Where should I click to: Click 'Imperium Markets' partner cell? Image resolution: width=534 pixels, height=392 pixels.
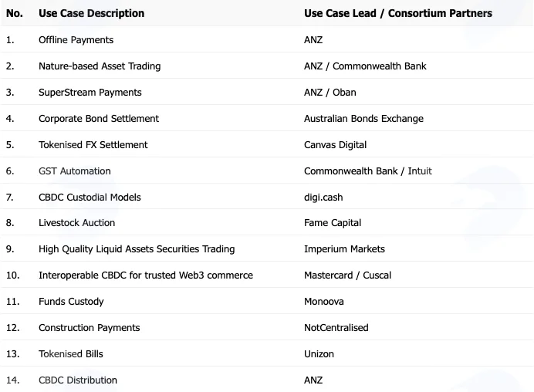pos(344,249)
